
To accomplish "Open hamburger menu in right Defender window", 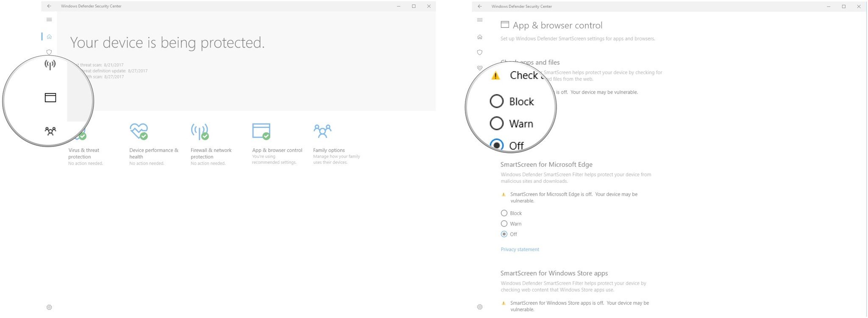I will [x=480, y=20].
